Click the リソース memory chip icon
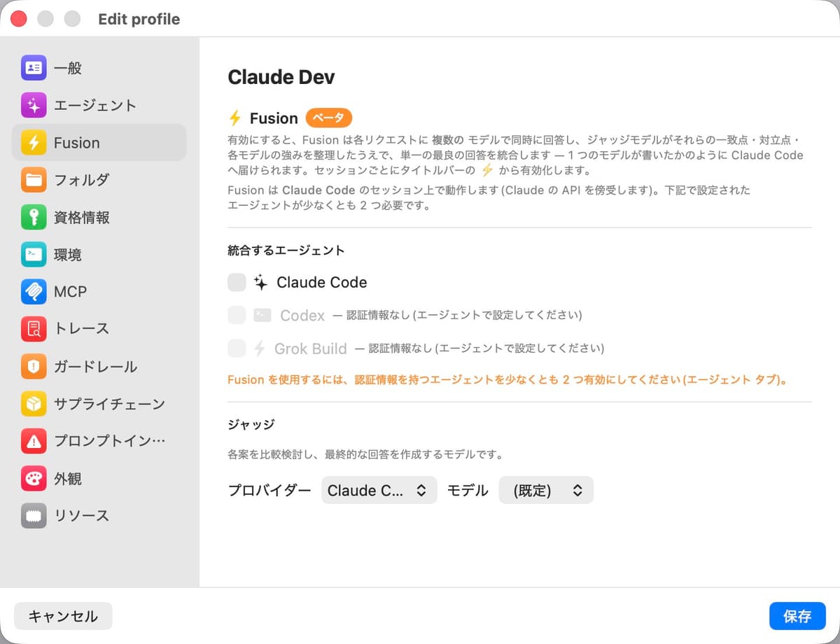The height and width of the screenshot is (644, 840). pyautogui.click(x=34, y=515)
